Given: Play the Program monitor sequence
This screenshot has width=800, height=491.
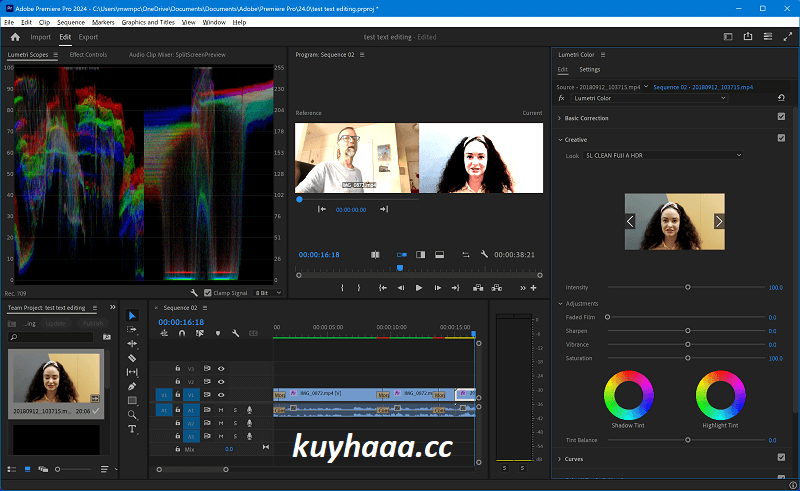Looking at the screenshot, I should pos(418,288).
